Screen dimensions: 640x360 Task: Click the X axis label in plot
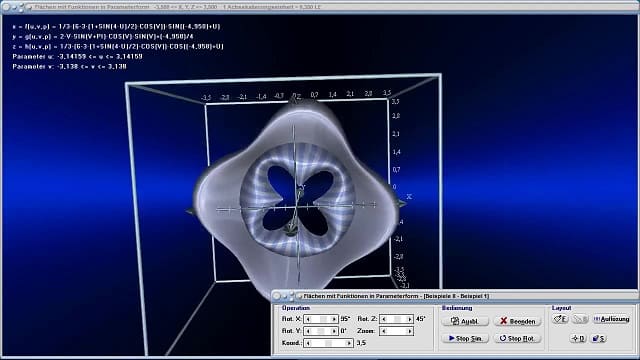409,197
